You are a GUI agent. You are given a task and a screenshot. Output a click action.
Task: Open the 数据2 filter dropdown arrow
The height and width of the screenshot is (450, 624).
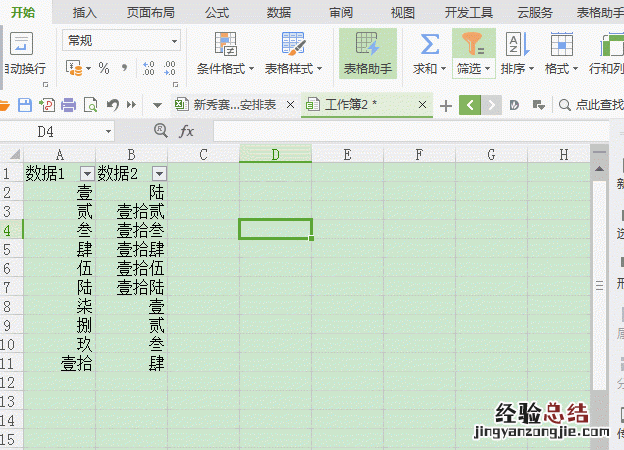tap(158, 173)
